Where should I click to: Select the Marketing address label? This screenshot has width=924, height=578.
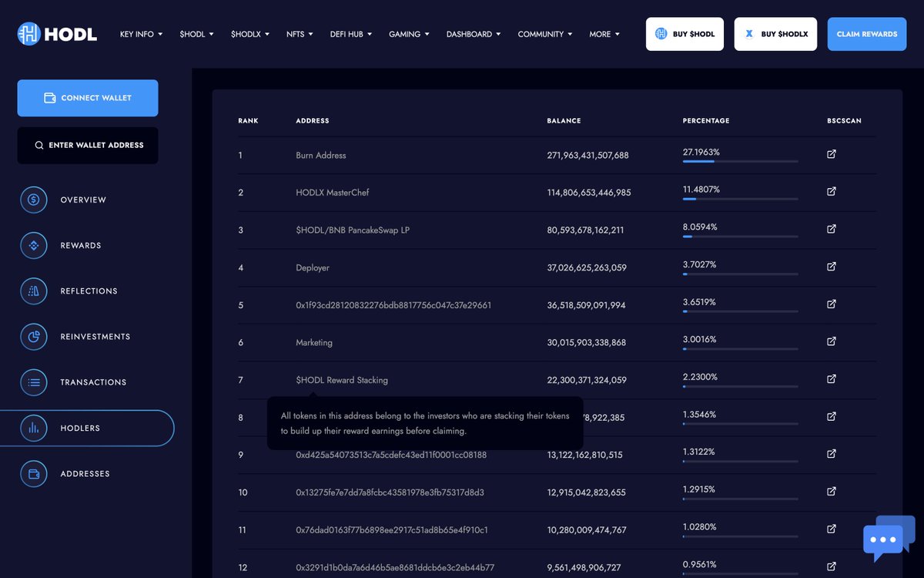[314, 342]
